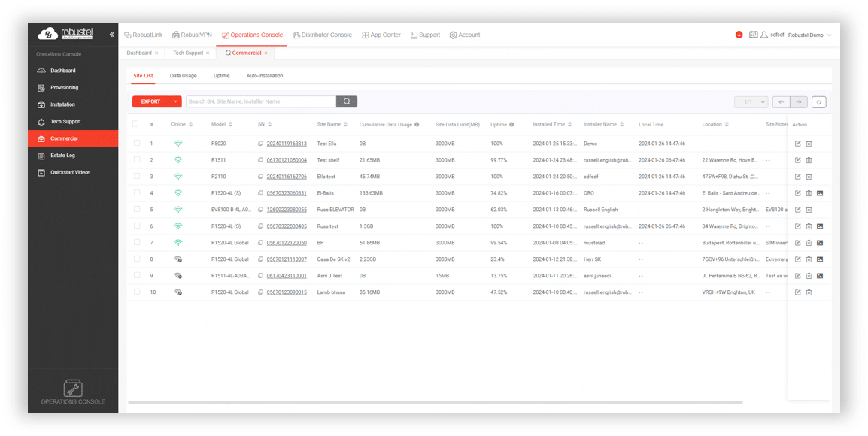868x436 pixels.
Task: Click the search magnifier button
Action: tap(347, 101)
